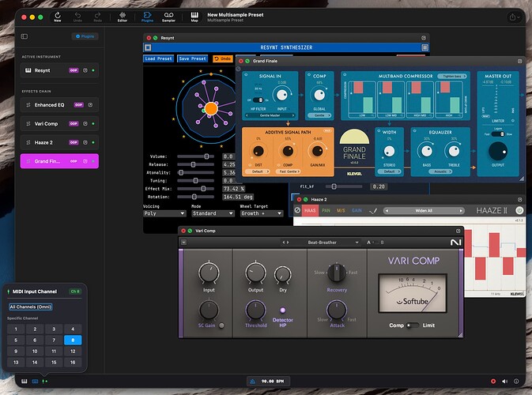Click the Native Instruments logo in Vari Comp
The image size is (532, 395).
pos(455,243)
